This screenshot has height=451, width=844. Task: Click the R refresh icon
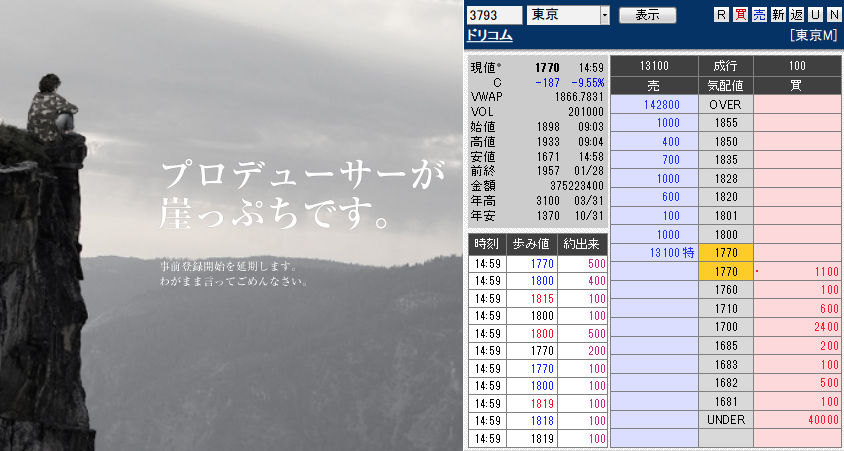(x=721, y=15)
